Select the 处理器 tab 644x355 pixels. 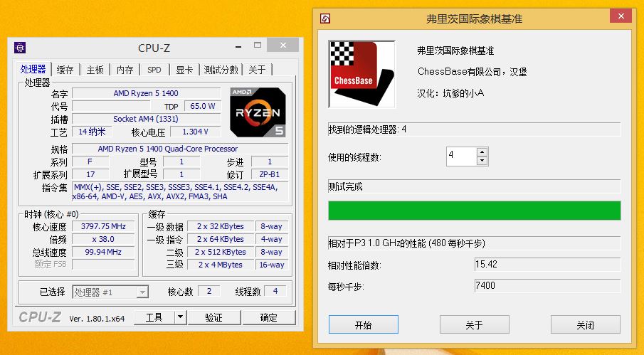point(33,69)
